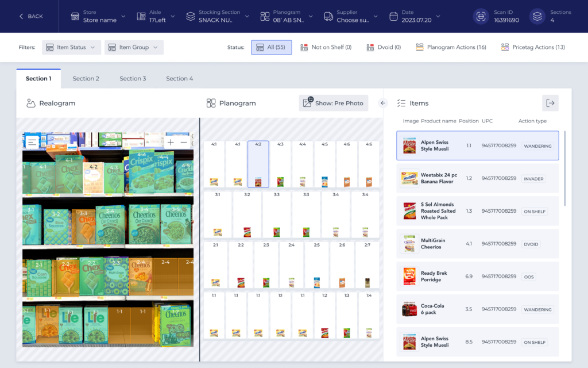The width and height of the screenshot is (588, 368).
Task: Select the All (55) status filter
Action: point(271,47)
